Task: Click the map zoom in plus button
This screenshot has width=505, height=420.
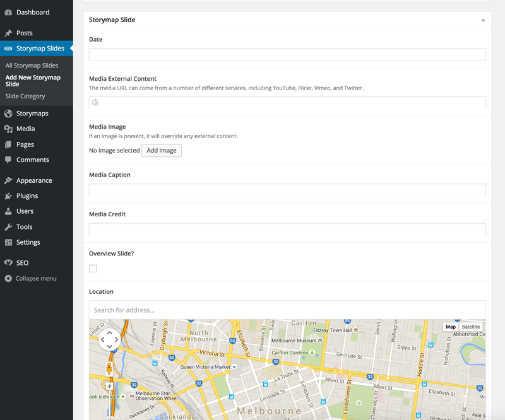Action: point(109,386)
